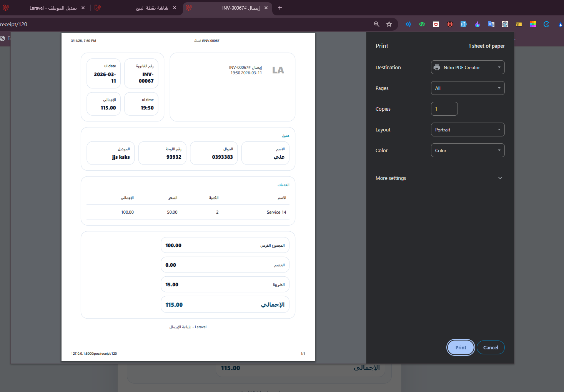The image size is (564, 392).
Task: Open the Layout dropdown set to Portrait
Action: [x=468, y=130]
